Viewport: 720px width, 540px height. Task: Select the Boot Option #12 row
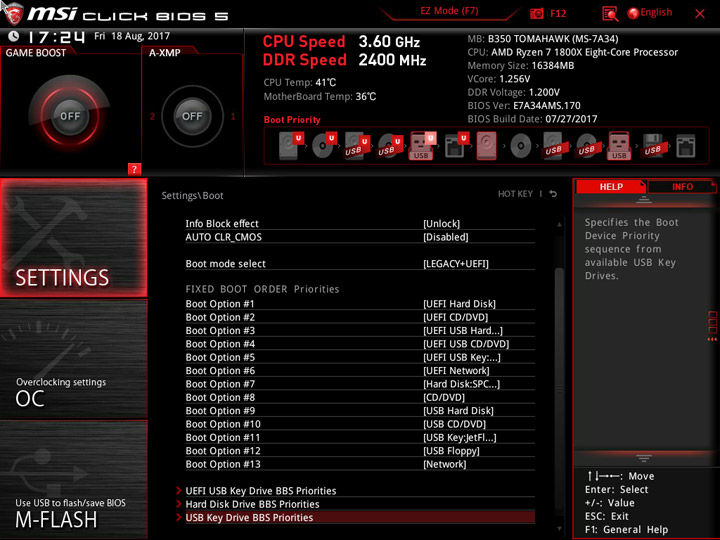tap(360, 450)
